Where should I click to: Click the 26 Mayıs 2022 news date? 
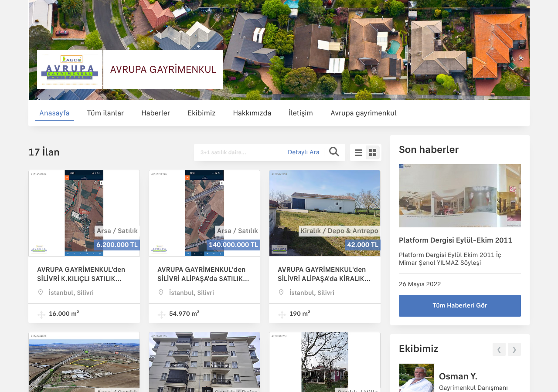click(x=420, y=284)
